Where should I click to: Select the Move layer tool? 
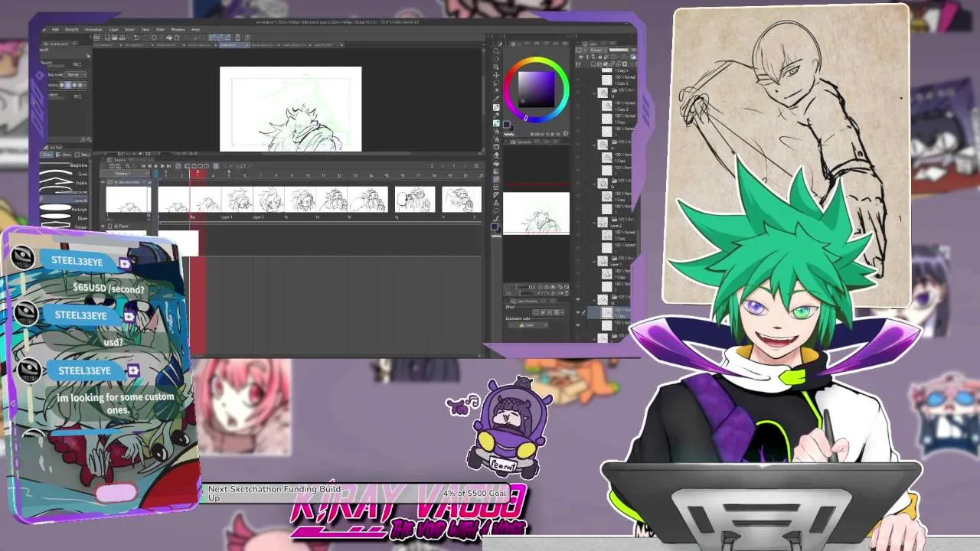(x=496, y=75)
